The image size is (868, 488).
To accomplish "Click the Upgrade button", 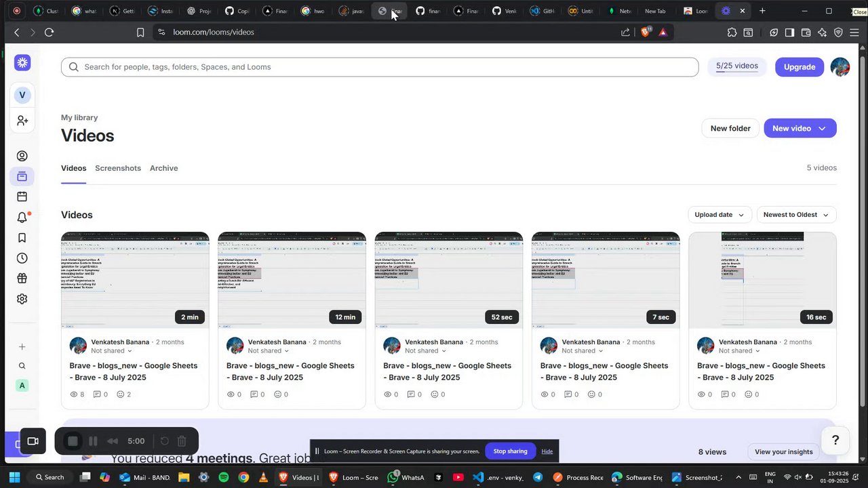I will tap(800, 66).
